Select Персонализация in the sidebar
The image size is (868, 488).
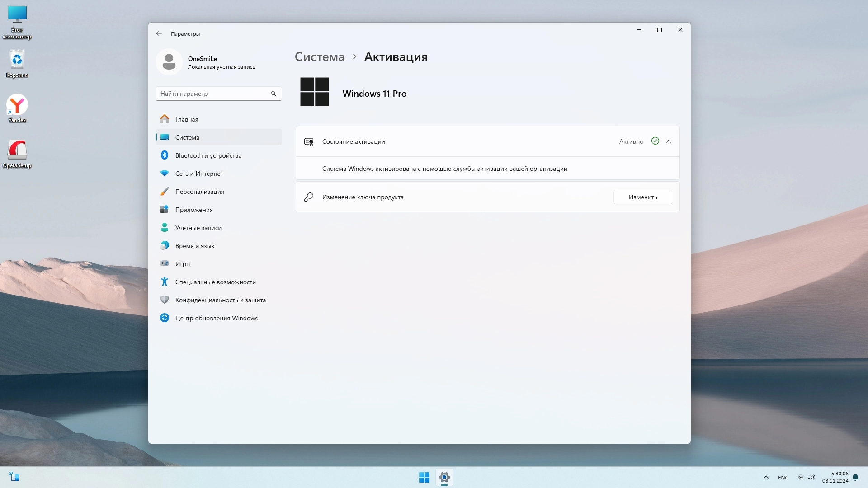(199, 192)
